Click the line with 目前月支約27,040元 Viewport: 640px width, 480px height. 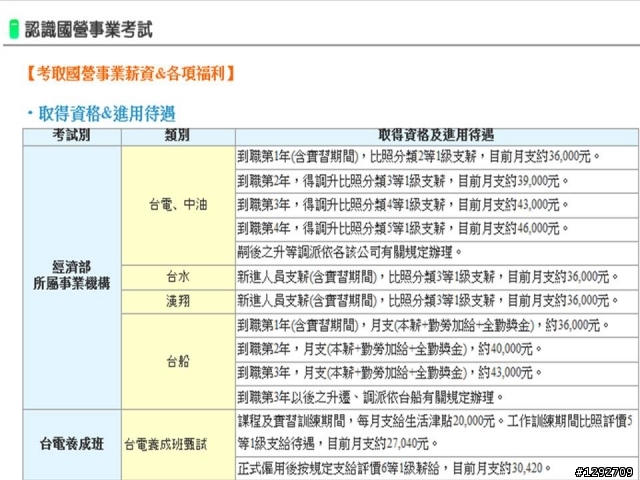(338, 444)
